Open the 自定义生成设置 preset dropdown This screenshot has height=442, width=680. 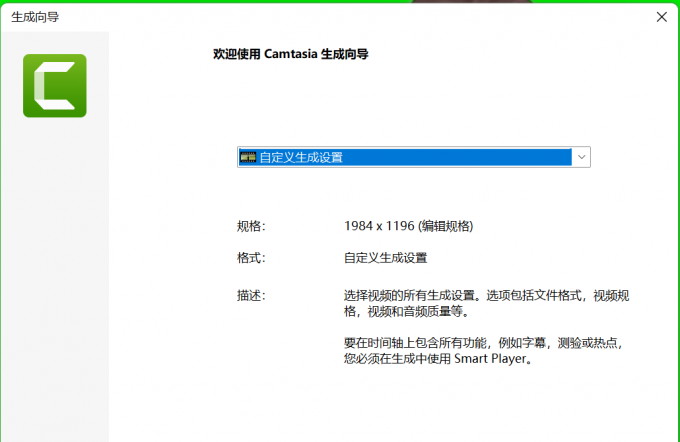pyautogui.click(x=413, y=157)
